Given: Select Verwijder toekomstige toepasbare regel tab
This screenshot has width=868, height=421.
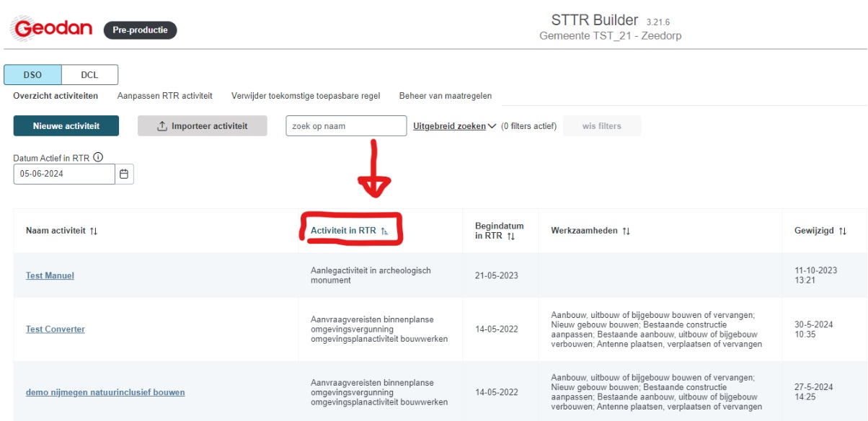Looking at the screenshot, I should point(306,96).
